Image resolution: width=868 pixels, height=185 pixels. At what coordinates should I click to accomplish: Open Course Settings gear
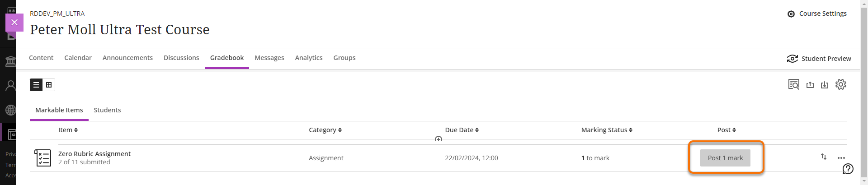tap(791, 14)
